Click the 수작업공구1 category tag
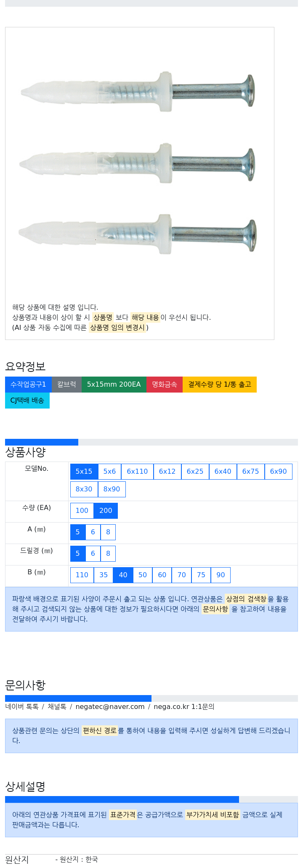Viewport: 303px width, 868px height. coord(28,385)
